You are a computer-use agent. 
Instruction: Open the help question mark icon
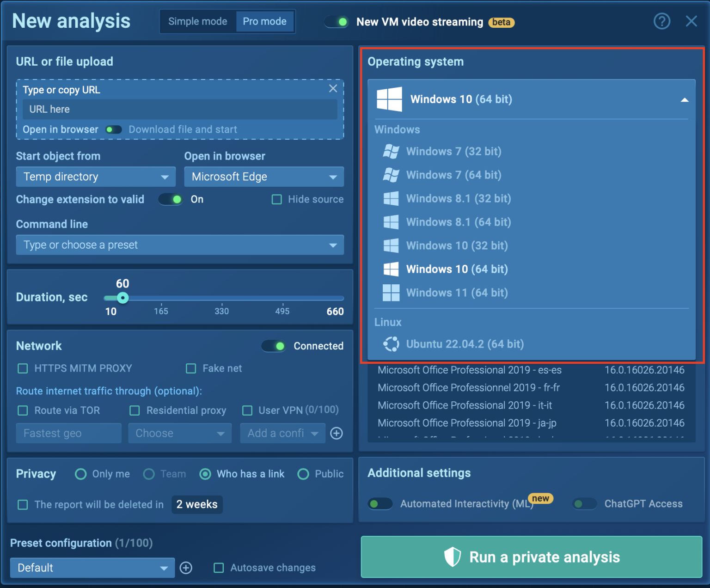tap(662, 21)
